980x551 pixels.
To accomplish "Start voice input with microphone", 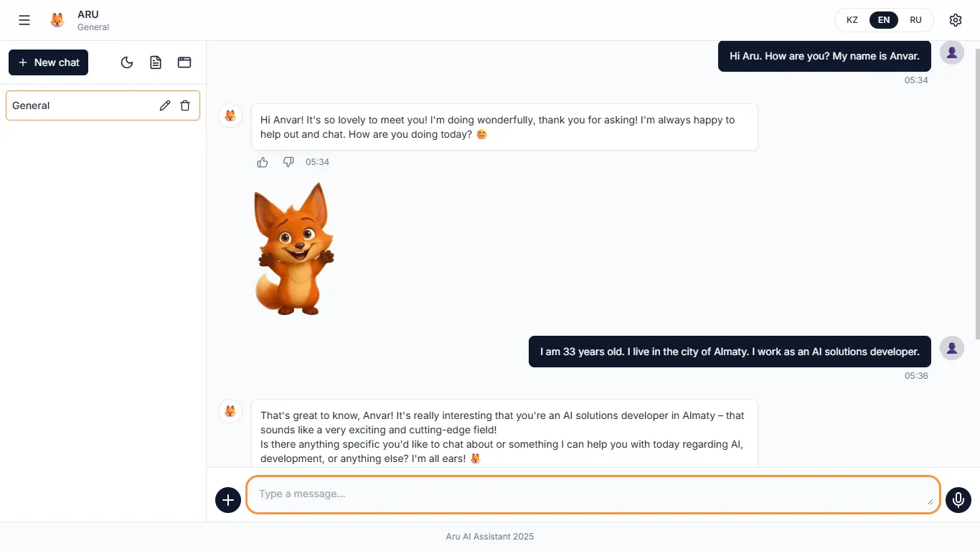I will tap(958, 499).
